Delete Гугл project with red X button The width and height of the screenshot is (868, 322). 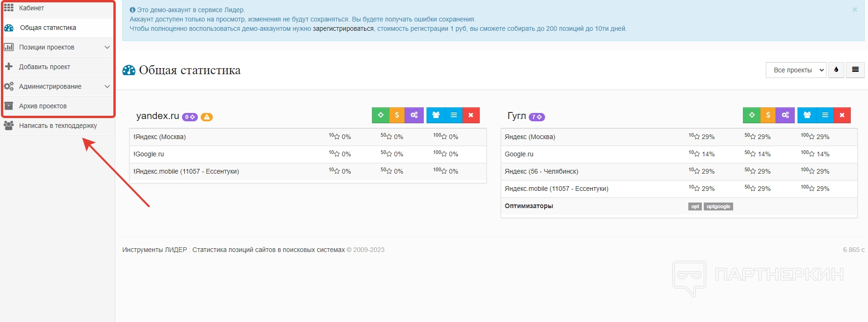842,115
